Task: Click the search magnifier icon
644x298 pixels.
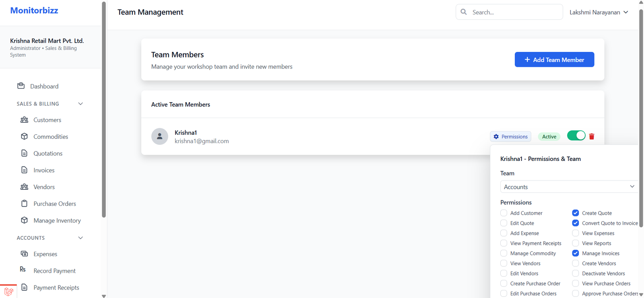Action: [464, 12]
